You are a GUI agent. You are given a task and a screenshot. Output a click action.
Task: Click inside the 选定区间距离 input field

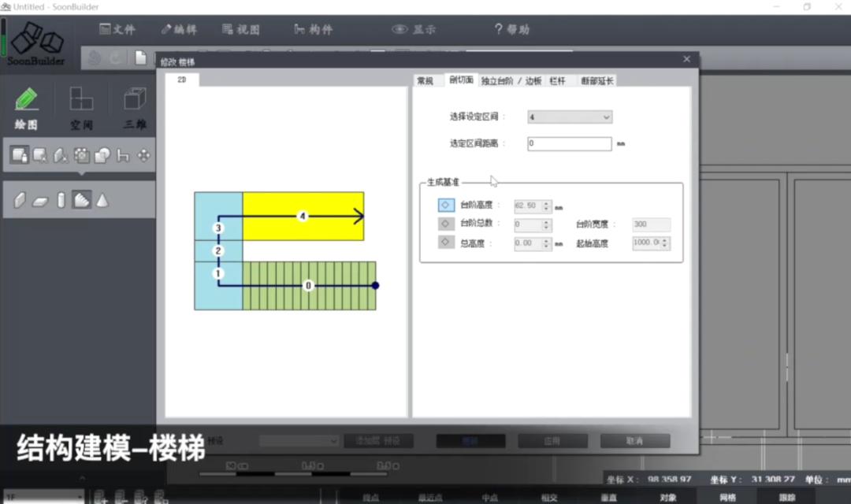pos(569,143)
